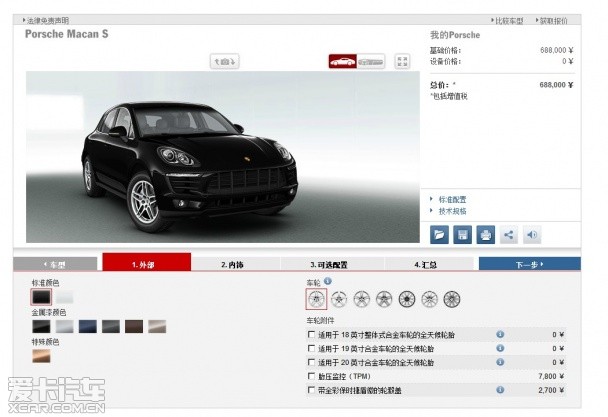Switch to interior view icon
This screenshot has width=608, height=417.
point(371,61)
